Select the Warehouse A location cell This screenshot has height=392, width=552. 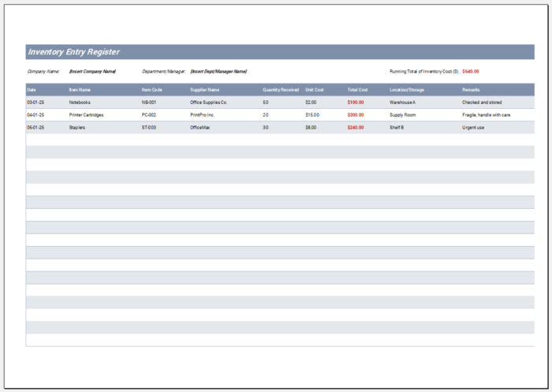(402, 103)
